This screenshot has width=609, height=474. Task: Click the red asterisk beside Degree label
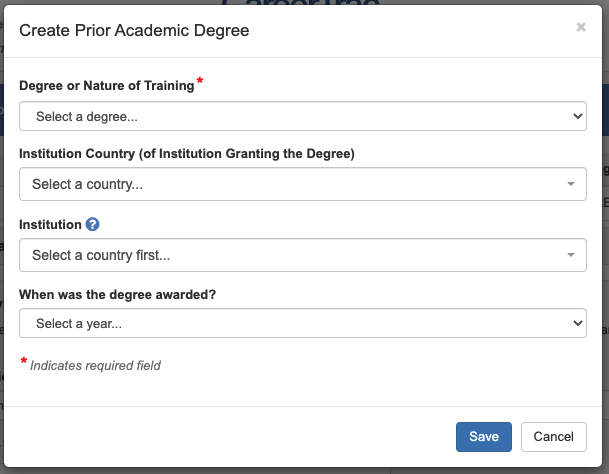(200, 82)
